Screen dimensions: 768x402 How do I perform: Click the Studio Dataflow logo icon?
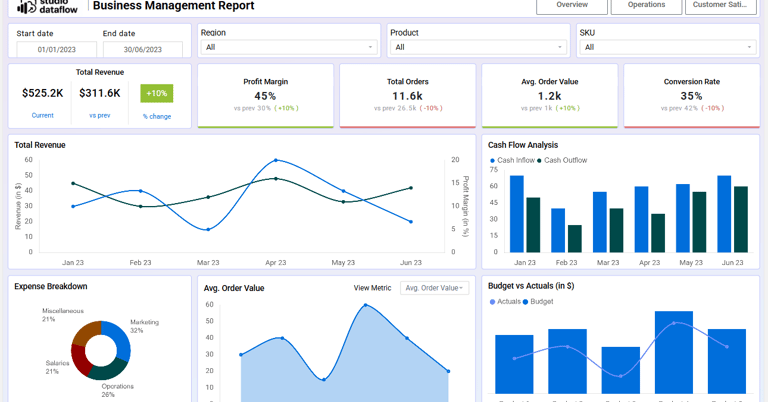point(27,6)
